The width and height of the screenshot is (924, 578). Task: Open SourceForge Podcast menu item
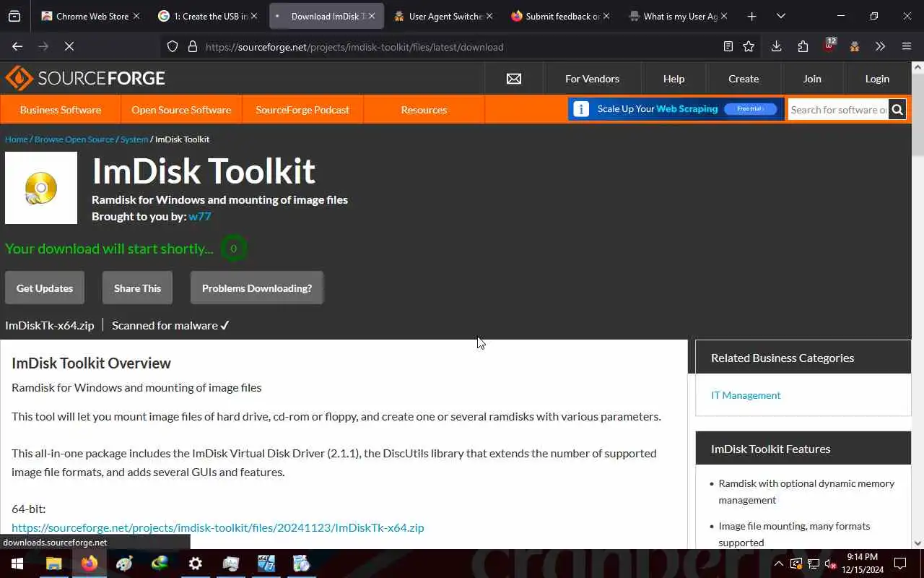302,110
